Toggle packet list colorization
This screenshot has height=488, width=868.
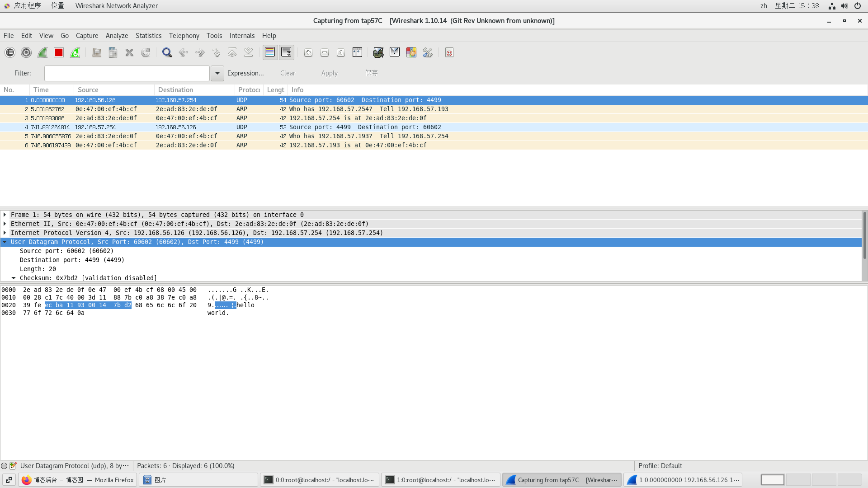[270, 52]
